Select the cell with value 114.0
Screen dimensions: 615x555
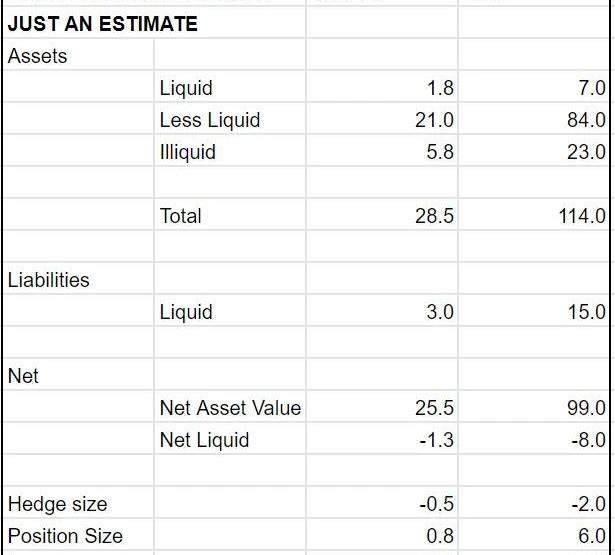coord(585,216)
